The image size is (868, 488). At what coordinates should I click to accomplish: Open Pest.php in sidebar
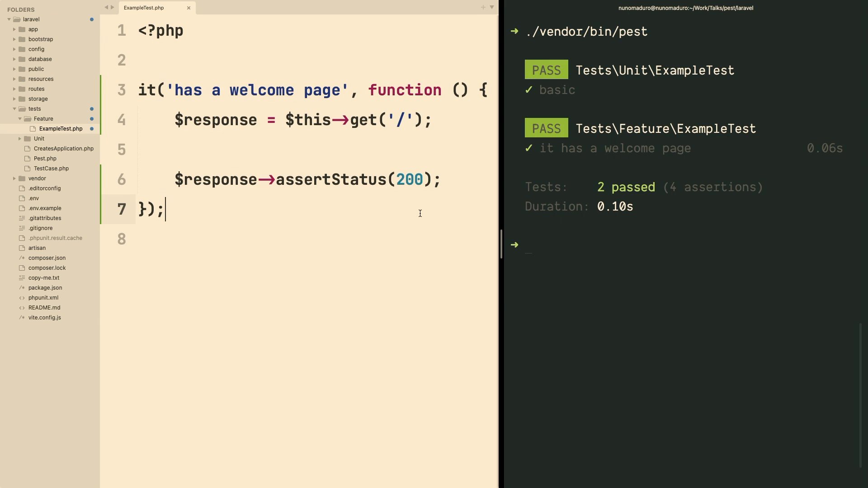pyautogui.click(x=45, y=159)
